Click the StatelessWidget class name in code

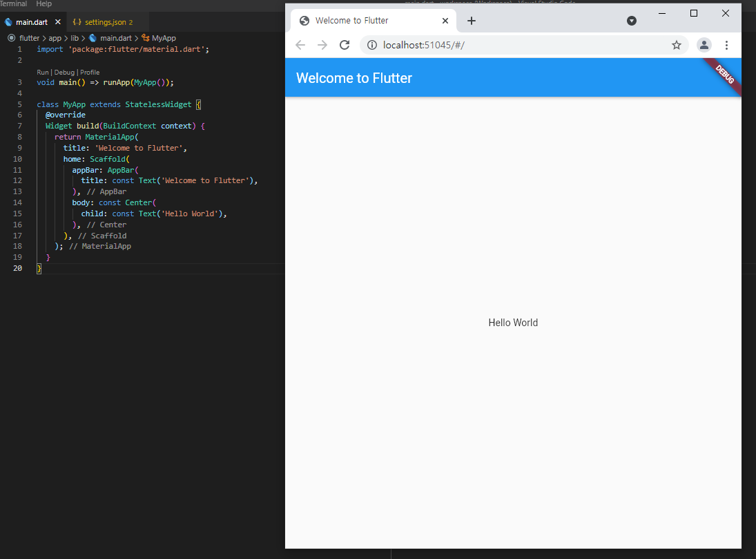(x=158, y=104)
